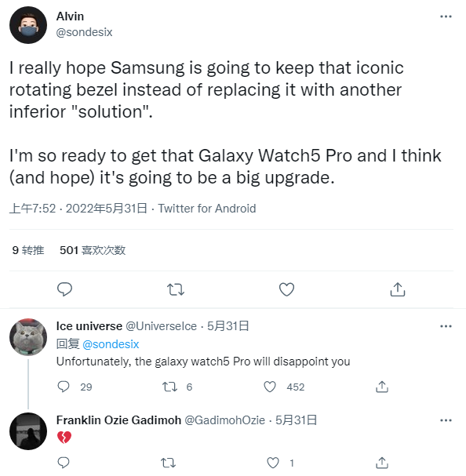The height and width of the screenshot is (476, 466).
Task: Open Ice universe's cat profile picture
Action: click(x=28, y=337)
